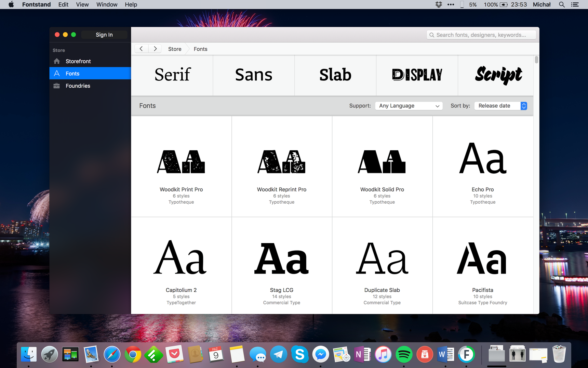The height and width of the screenshot is (368, 588).
Task: Click 'Suitcase Type Foundry' under Pacifista
Action: [x=483, y=303]
